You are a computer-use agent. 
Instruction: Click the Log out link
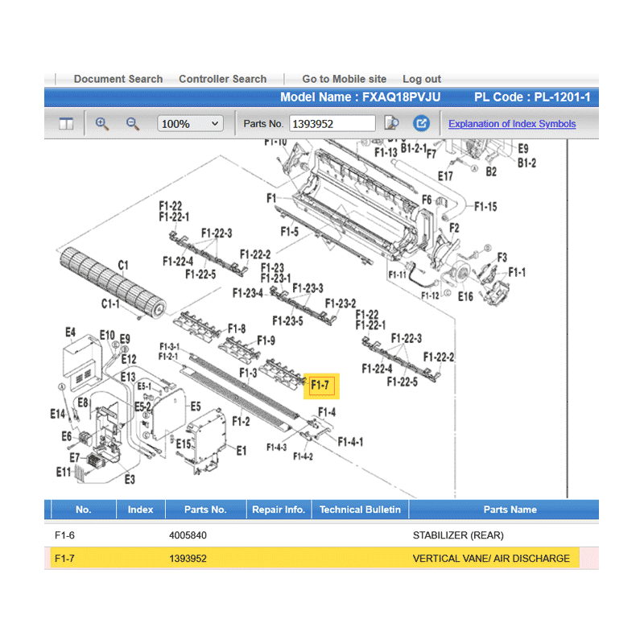(x=422, y=79)
